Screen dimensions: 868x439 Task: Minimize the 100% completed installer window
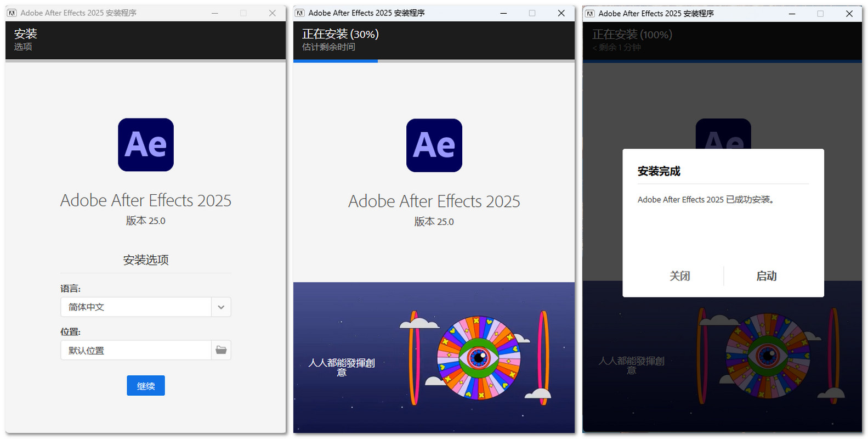(x=792, y=13)
